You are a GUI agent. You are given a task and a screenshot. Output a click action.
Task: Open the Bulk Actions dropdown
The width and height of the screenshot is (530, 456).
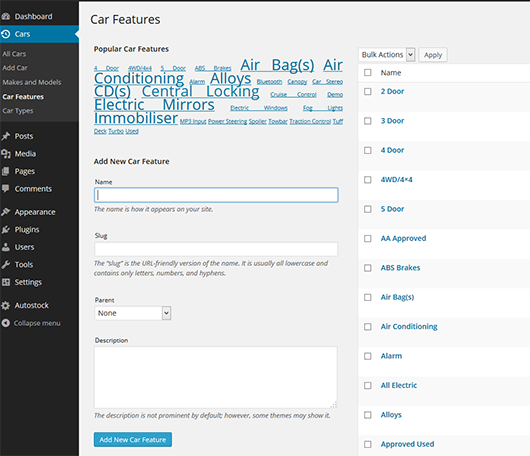[386, 55]
